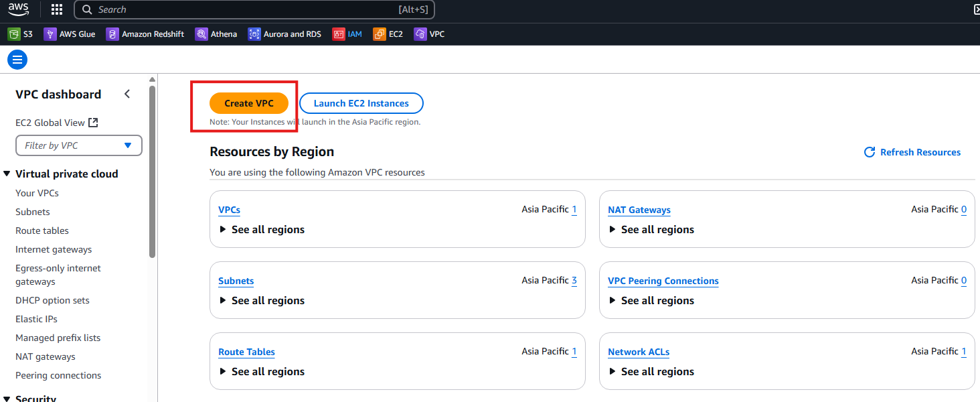Open the services grid menu icon

click(57, 9)
